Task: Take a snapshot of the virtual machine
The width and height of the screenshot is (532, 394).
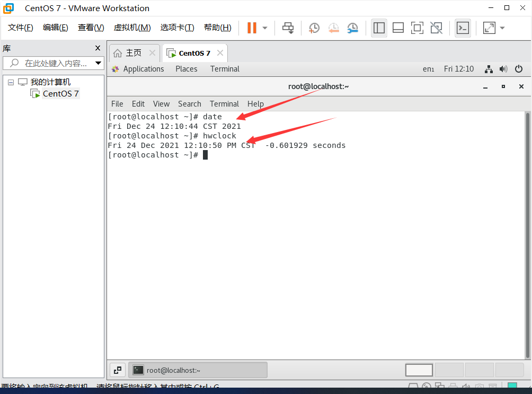Action: pyautogui.click(x=314, y=28)
